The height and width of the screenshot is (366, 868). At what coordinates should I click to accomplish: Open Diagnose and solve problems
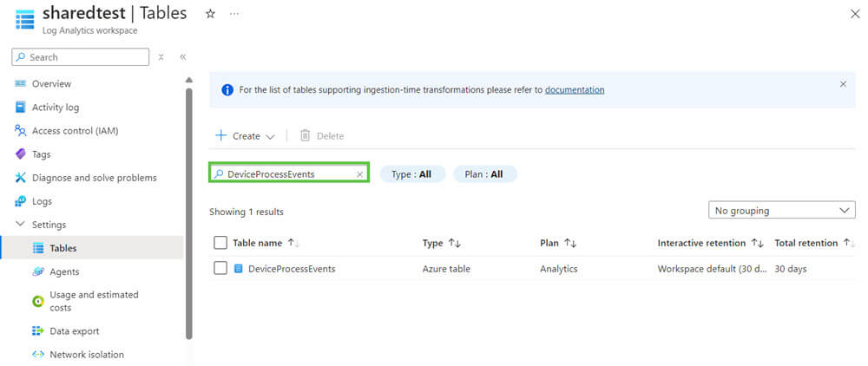click(x=92, y=178)
